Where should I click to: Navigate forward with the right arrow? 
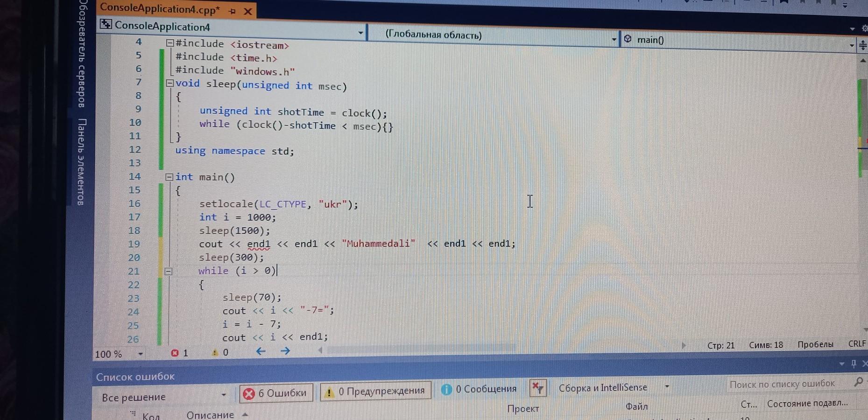tap(285, 351)
